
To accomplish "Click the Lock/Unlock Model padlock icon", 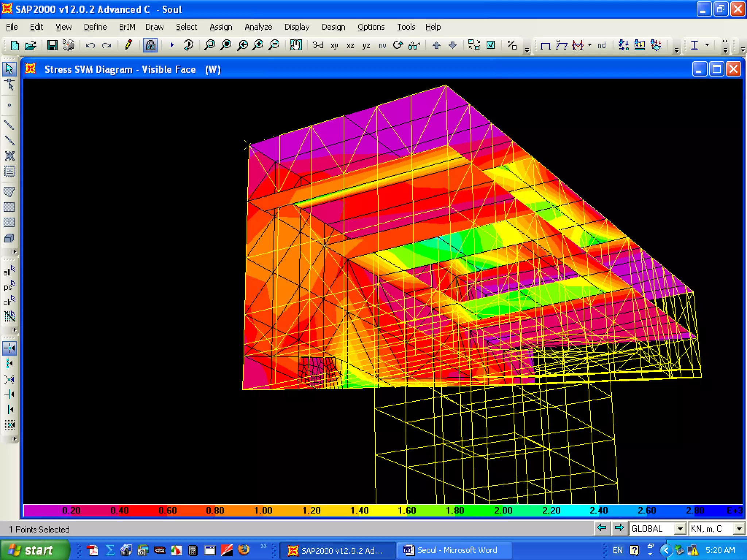I will click(150, 45).
